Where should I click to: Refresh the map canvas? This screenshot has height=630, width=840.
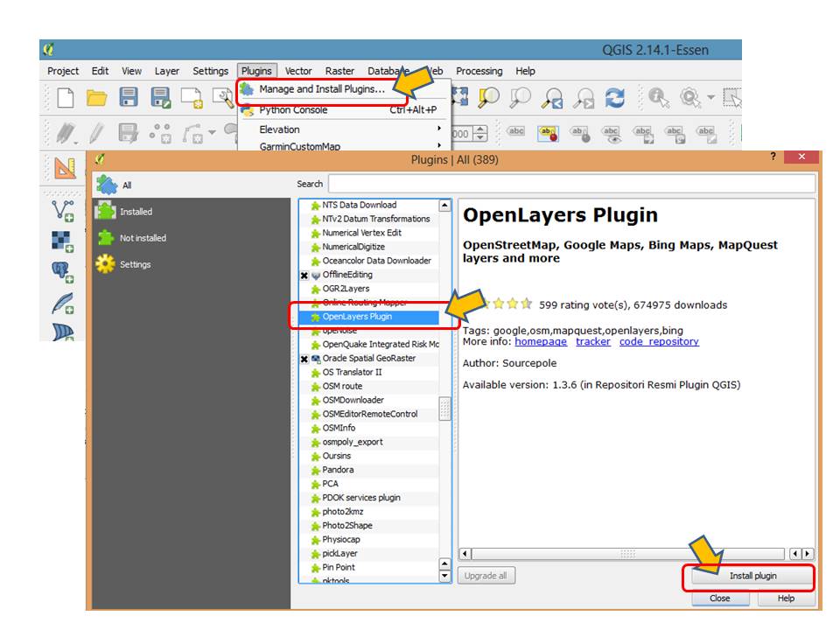coord(614,98)
